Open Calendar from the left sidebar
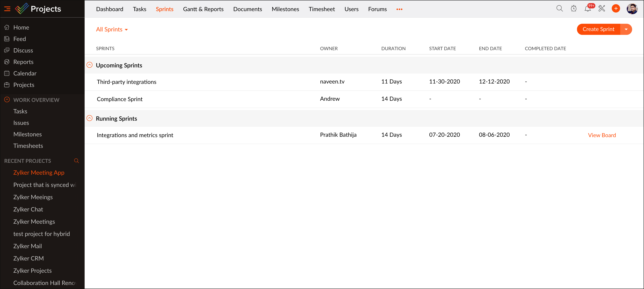The width and height of the screenshot is (644, 289). coord(25,73)
